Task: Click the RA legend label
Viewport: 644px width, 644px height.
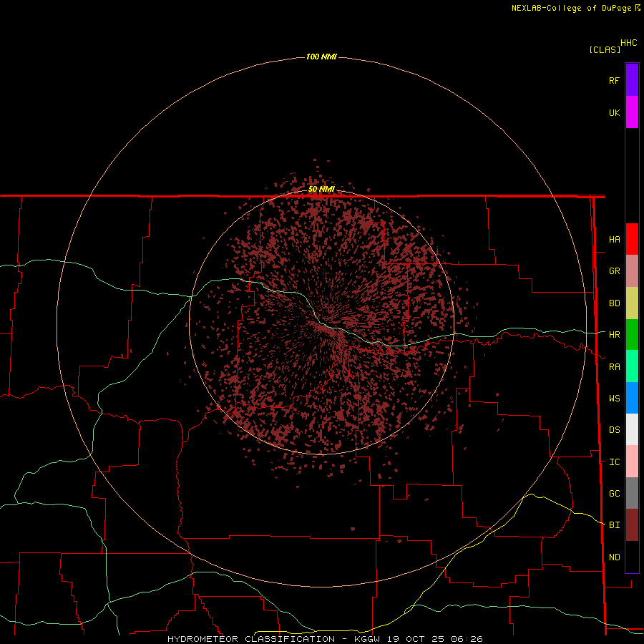Action: click(x=615, y=367)
